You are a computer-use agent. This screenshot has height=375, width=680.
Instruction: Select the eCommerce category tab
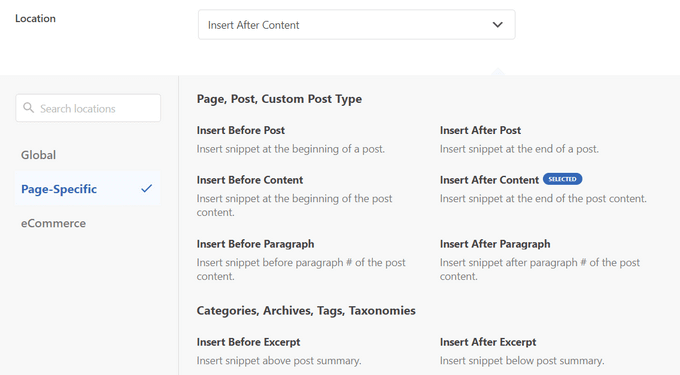53,223
